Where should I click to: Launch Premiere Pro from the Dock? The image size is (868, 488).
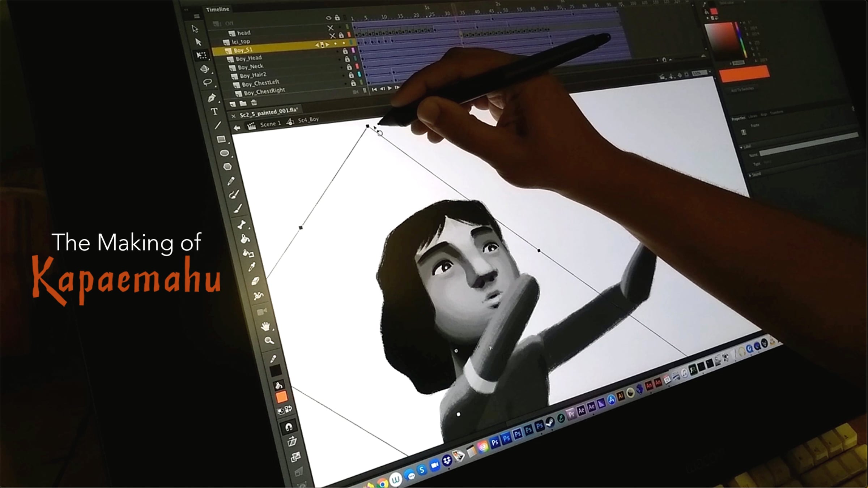pyautogui.click(x=571, y=414)
